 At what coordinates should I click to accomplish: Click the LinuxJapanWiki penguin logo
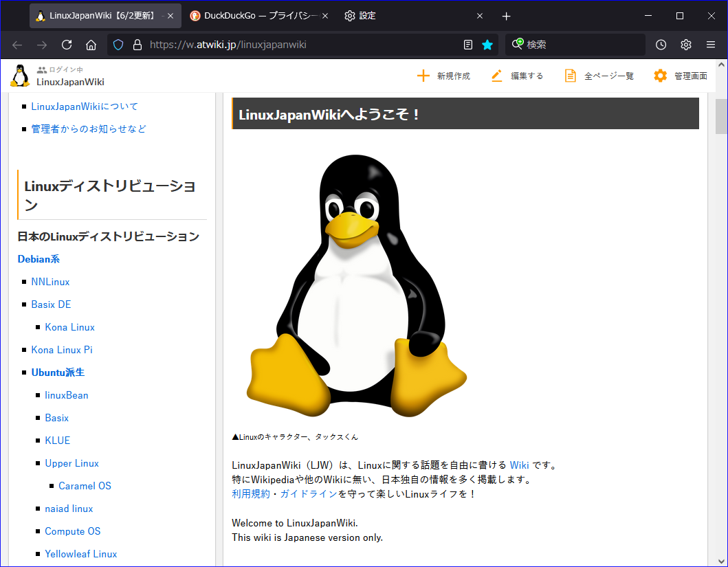pos(20,76)
